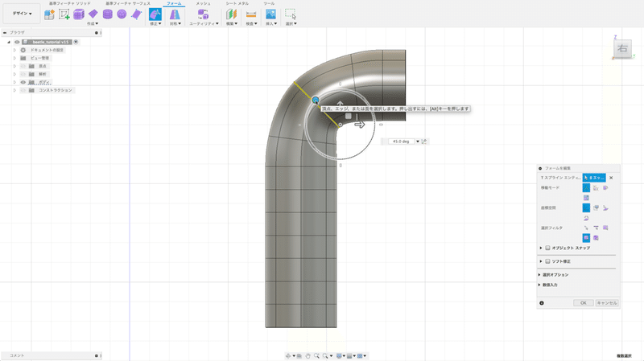Screen dimensions: 644x361
Task: Switch to the Solid tab
Action: 70,3
